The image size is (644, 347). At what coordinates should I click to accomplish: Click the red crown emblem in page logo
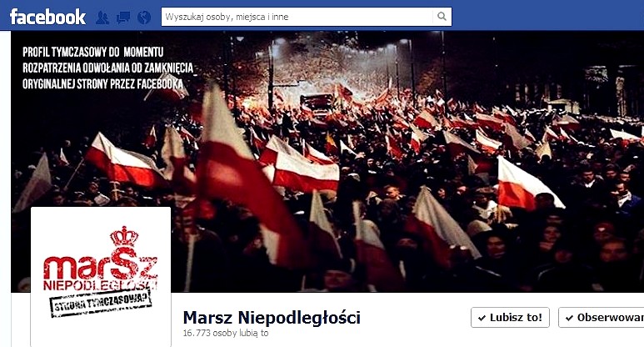[123, 235]
